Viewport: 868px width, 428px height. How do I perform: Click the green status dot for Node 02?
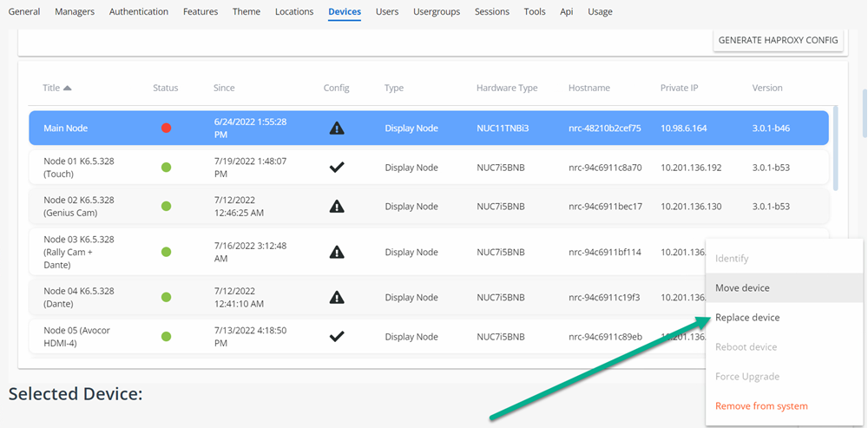[x=166, y=207]
